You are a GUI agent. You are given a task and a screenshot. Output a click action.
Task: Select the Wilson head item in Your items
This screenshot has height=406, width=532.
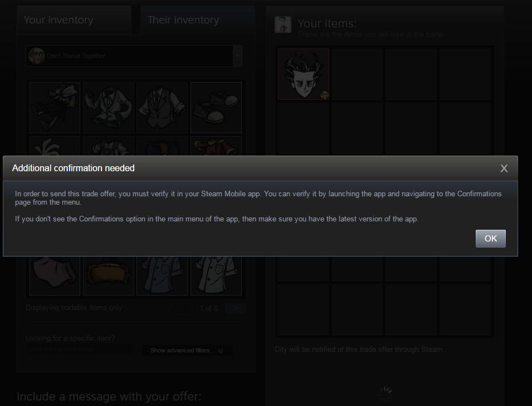[x=303, y=74]
